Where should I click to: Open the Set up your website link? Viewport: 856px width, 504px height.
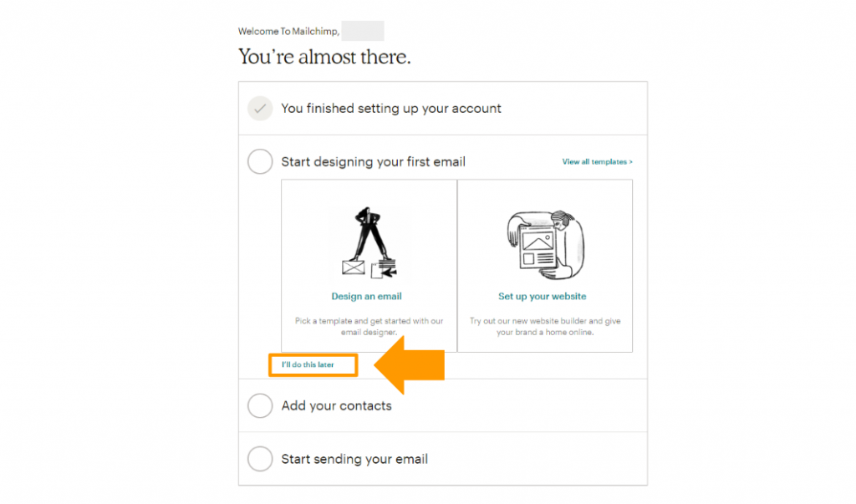click(543, 297)
